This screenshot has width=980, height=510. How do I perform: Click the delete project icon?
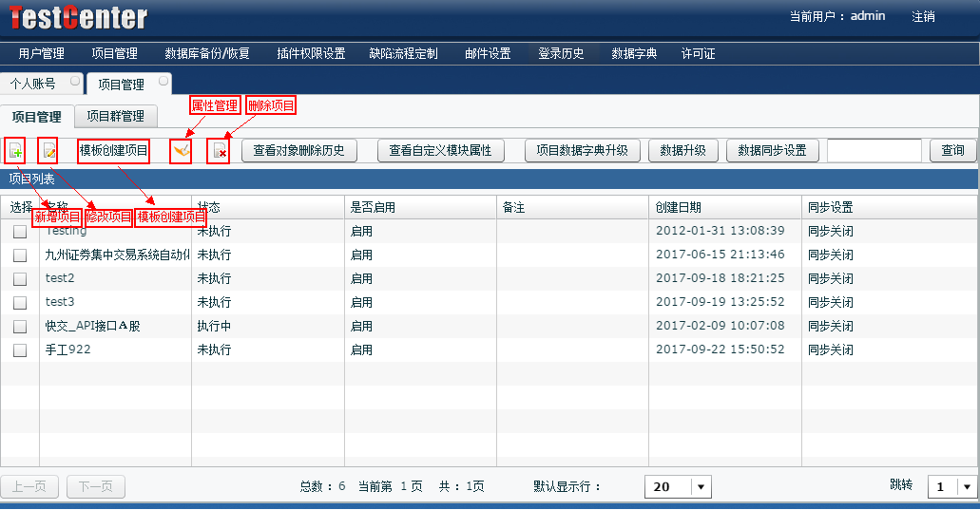(x=220, y=150)
